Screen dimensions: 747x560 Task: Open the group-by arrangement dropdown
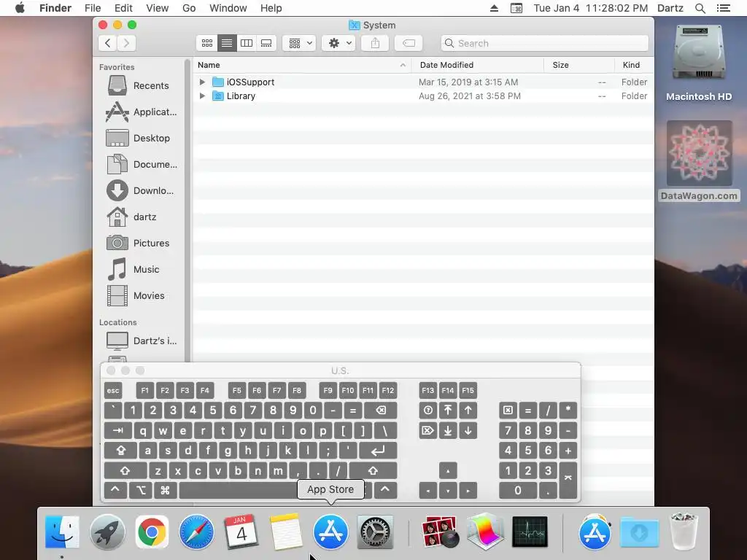click(300, 43)
